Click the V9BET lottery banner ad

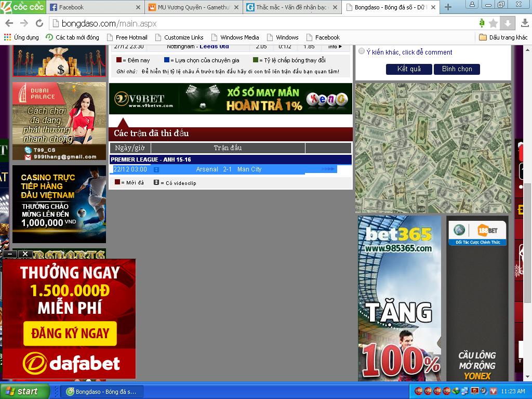click(x=231, y=98)
